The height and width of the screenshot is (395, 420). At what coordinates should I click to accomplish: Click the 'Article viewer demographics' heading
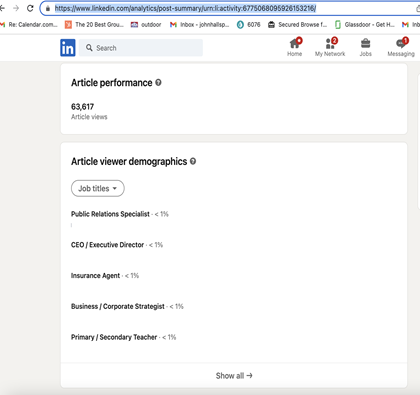click(x=129, y=161)
